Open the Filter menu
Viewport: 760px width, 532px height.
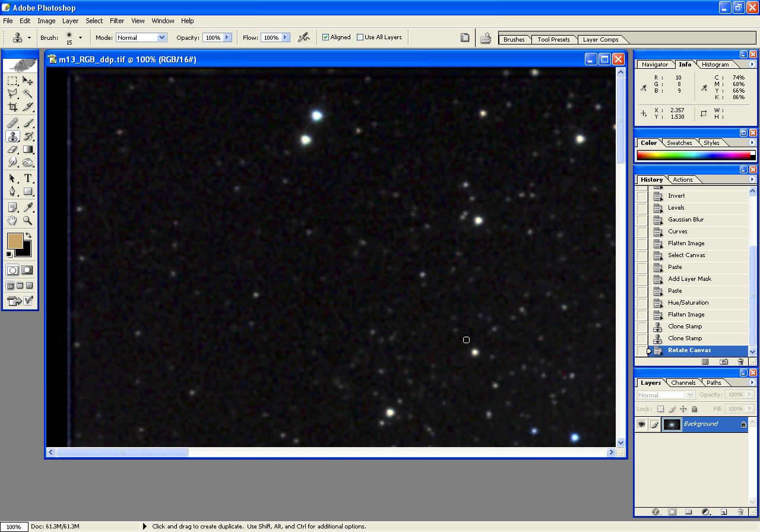117,21
